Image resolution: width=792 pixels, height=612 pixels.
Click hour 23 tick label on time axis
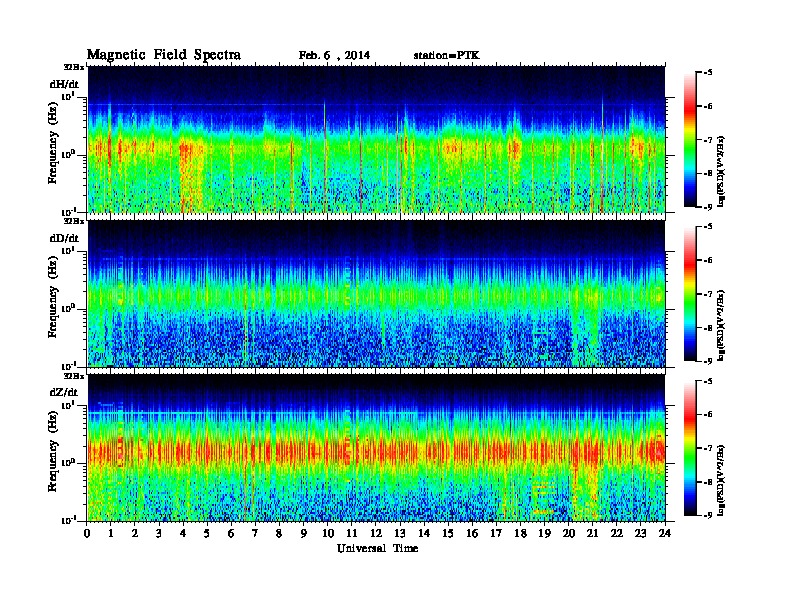pos(641,533)
